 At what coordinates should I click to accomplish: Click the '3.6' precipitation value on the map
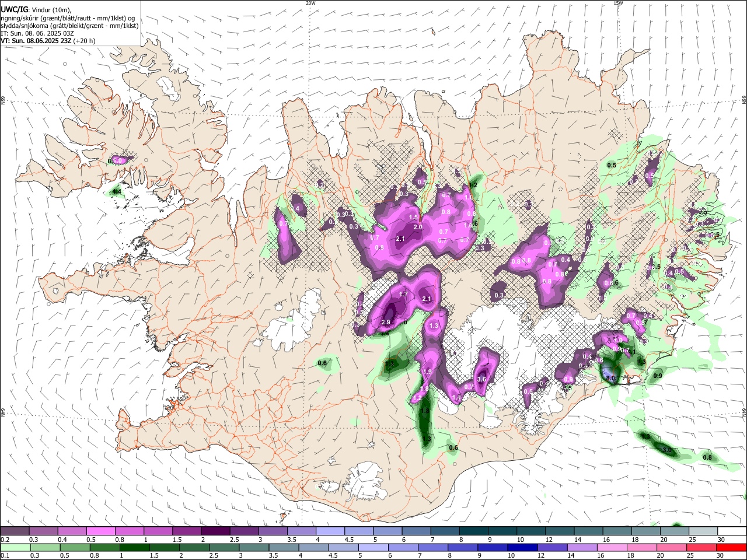point(481,379)
